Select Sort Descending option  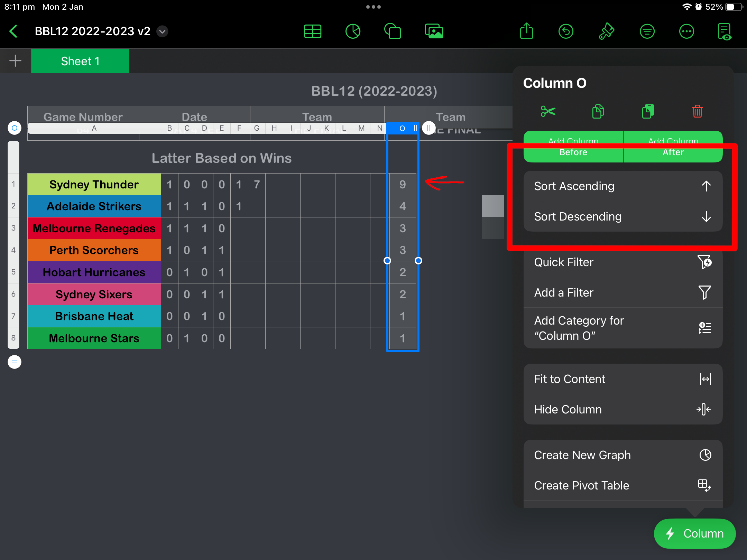click(x=620, y=216)
